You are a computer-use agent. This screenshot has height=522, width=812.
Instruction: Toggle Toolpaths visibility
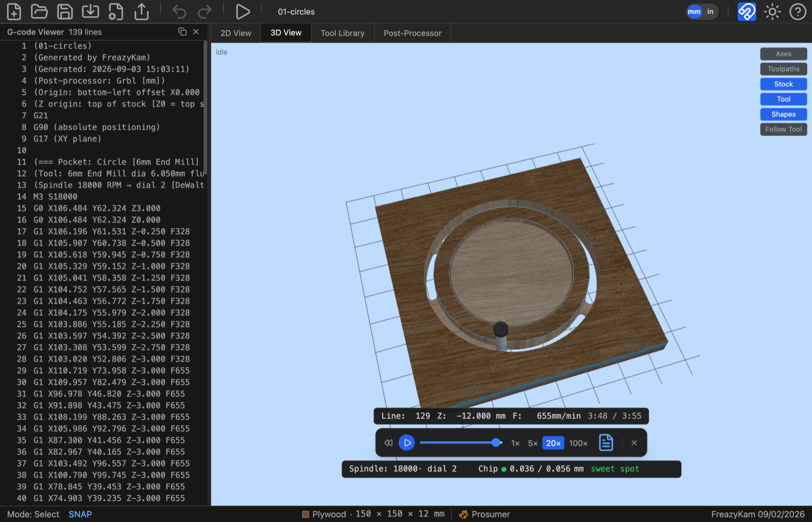pos(784,69)
